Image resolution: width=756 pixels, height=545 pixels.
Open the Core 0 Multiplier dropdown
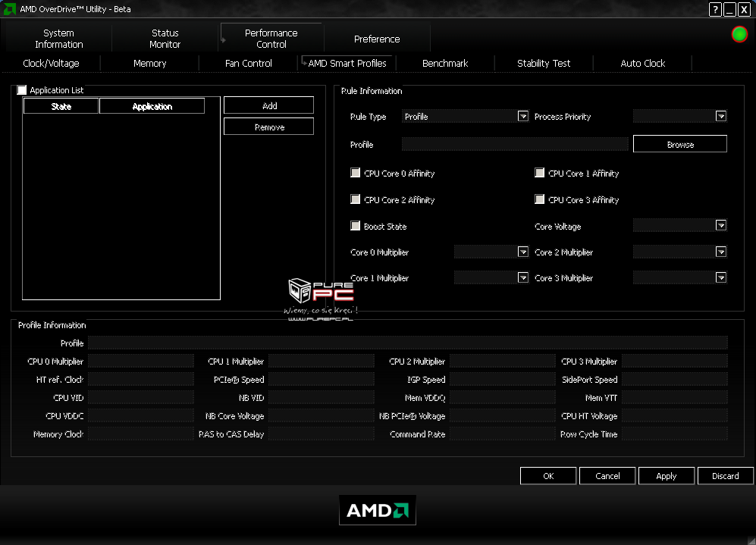(522, 252)
